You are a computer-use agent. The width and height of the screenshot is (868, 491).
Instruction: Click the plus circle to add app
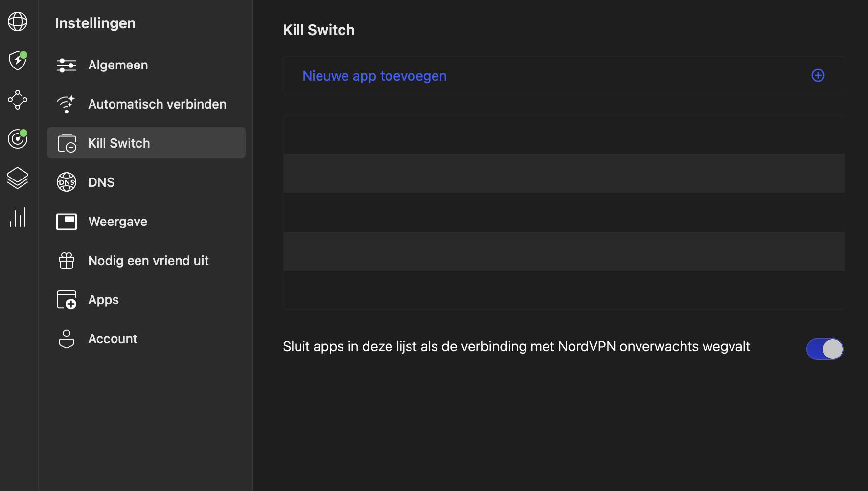tap(818, 75)
